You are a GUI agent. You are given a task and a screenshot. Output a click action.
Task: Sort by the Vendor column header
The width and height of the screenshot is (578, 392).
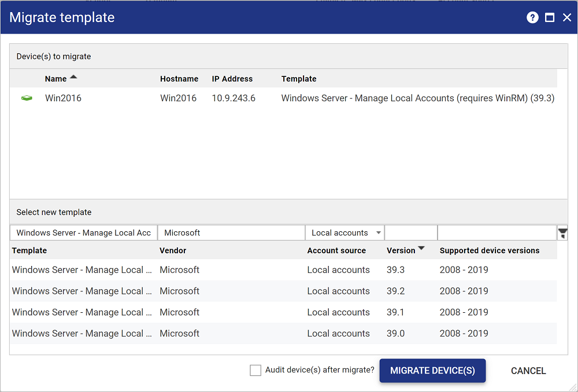pos(173,250)
